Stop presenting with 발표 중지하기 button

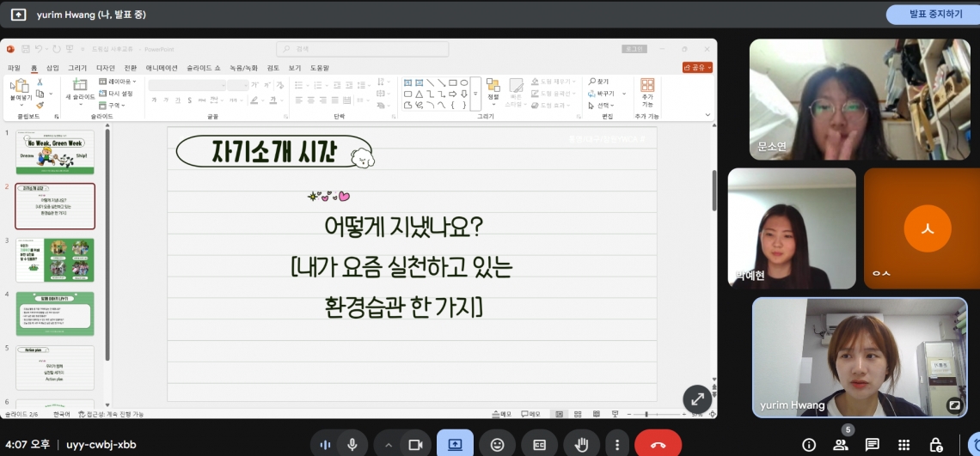pos(935,14)
